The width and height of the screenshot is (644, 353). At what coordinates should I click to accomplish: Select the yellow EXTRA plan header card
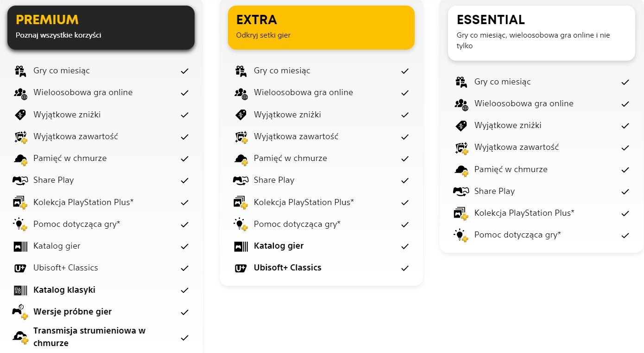click(x=321, y=27)
